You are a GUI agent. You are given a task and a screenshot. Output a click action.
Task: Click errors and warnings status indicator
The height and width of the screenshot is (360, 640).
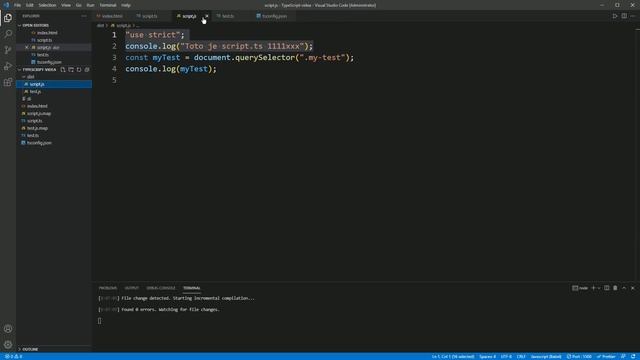13,356
